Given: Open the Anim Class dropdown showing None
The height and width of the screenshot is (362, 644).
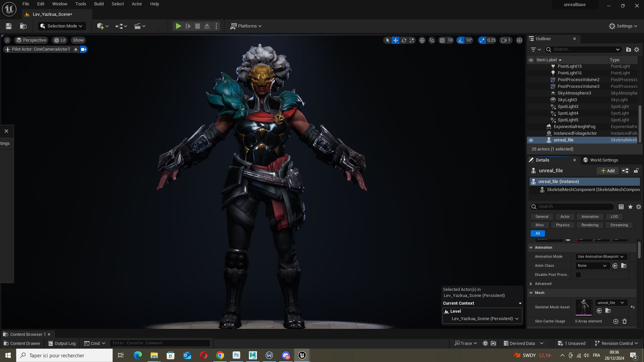Looking at the screenshot, I should click(x=592, y=266).
